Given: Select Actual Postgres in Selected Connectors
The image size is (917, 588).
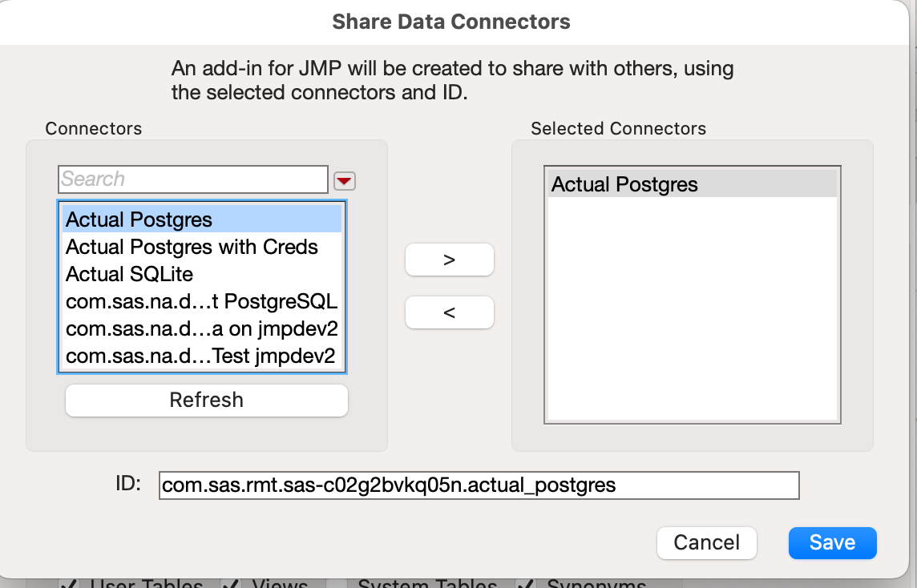Looking at the screenshot, I should click(x=691, y=183).
